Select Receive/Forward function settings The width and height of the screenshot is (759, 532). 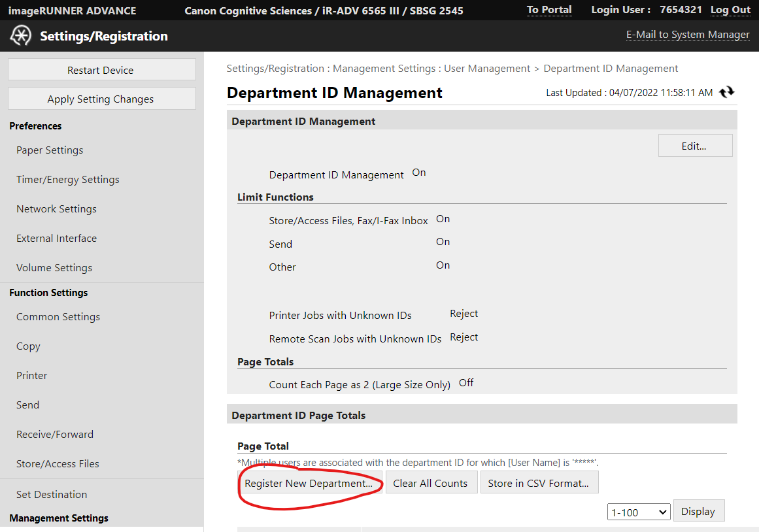[55, 435]
